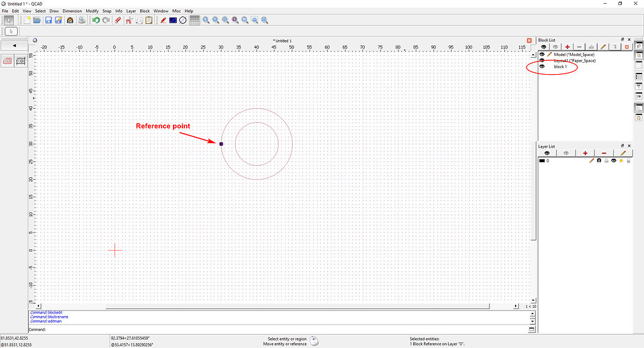Remove the block with the Block List minus button
Viewport: 644px width, 348px height.
coord(579,46)
